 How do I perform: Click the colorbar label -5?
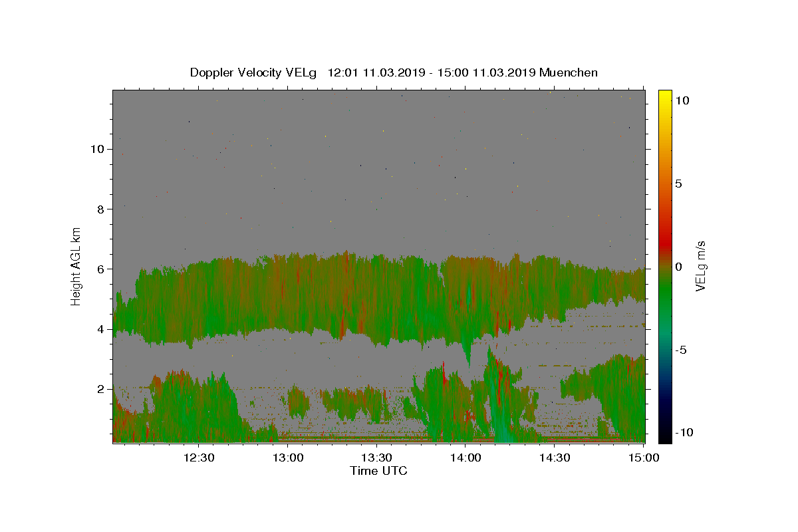click(682, 350)
